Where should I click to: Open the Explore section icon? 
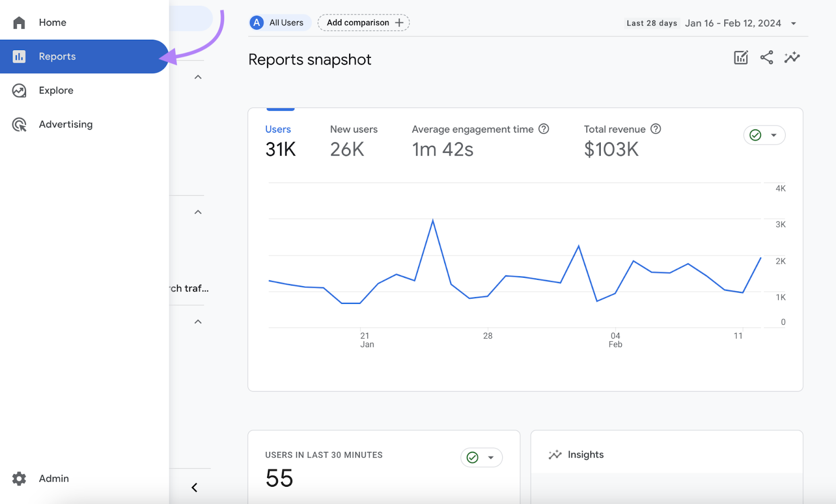(x=19, y=90)
